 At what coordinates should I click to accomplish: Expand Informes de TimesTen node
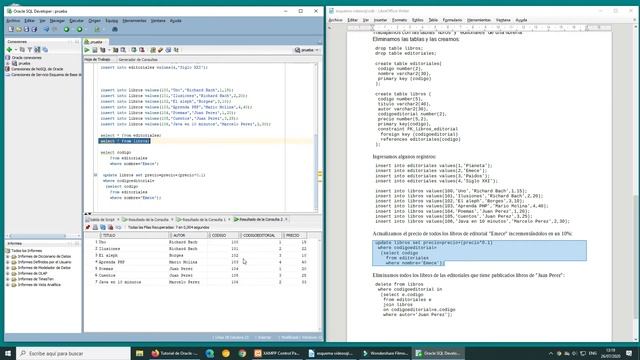[8, 279]
